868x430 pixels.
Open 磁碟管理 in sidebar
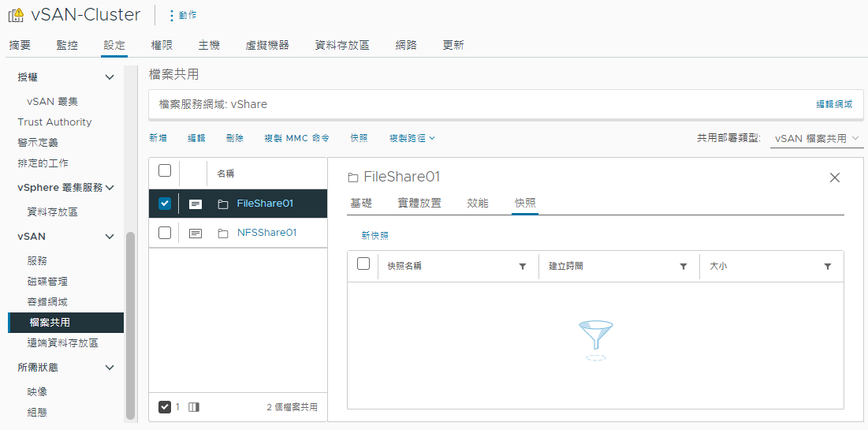point(47,281)
